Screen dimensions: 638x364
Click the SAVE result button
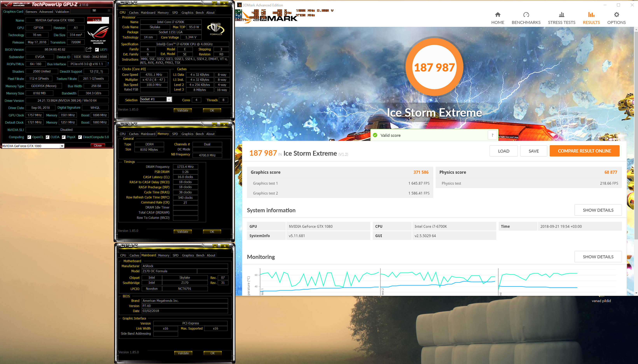point(533,151)
